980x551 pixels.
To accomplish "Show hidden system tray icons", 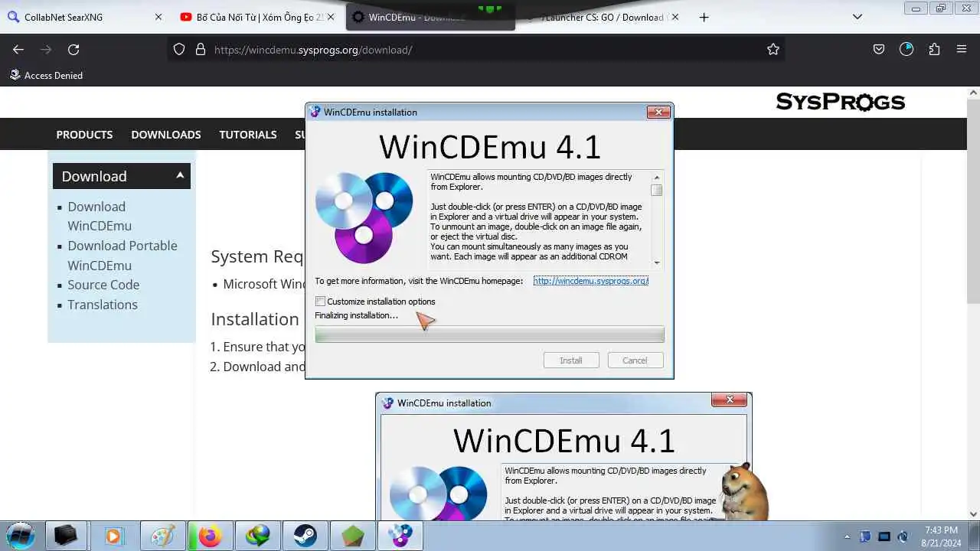I will [x=847, y=536].
